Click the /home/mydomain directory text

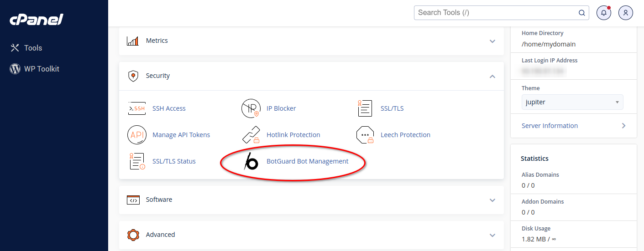pyautogui.click(x=549, y=44)
